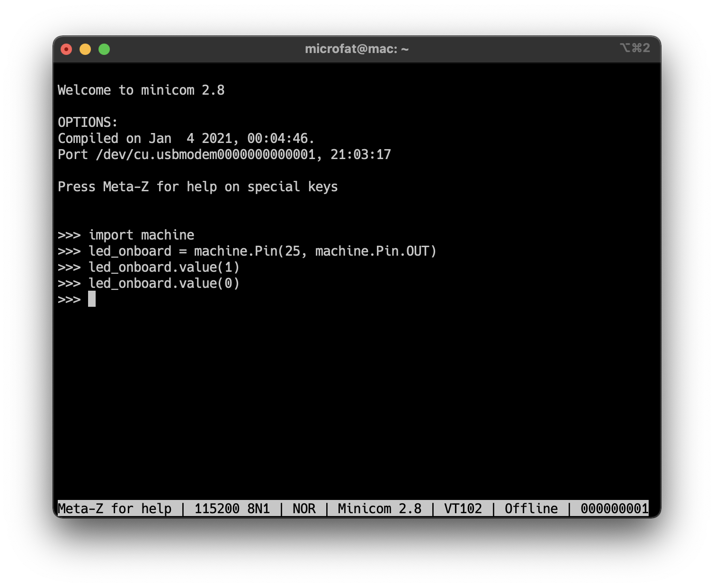
Task: Click '000000001' at status bar end
Action: (x=615, y=508)
